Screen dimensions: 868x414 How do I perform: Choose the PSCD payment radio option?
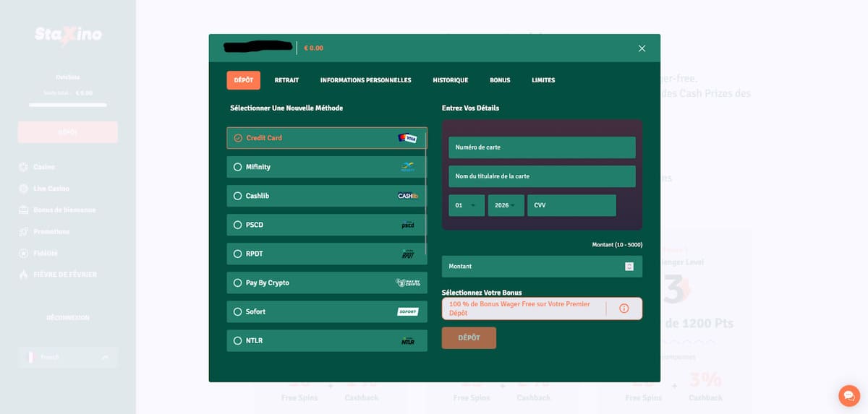click(x=237, y=225)
